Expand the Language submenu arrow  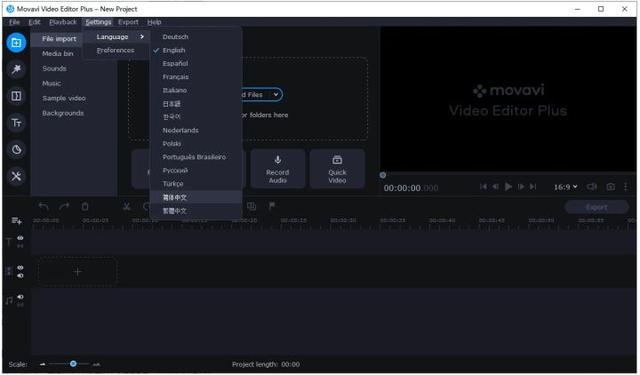click(142, 37)
